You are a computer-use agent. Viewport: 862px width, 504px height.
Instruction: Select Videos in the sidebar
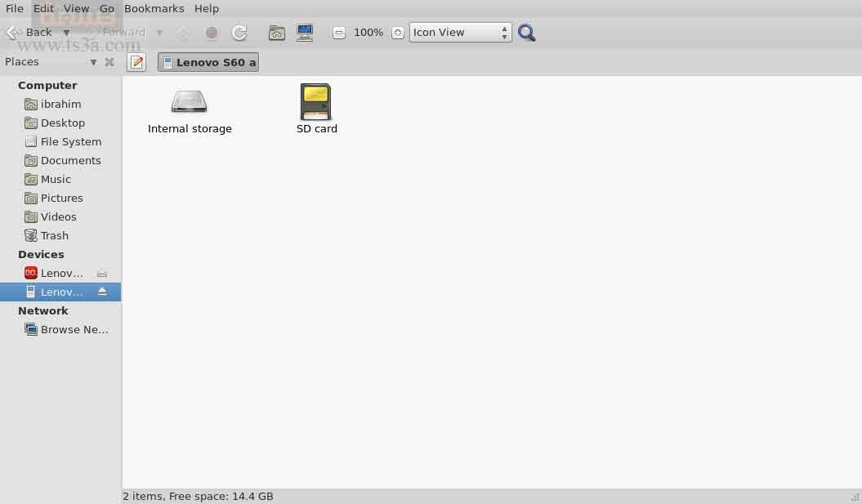[x=60, y=216]
